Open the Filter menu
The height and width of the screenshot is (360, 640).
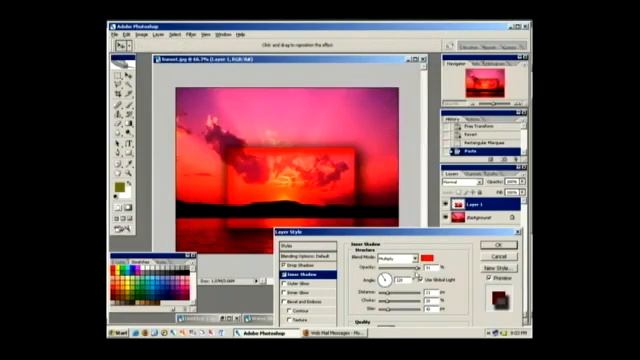click(191, 35)
